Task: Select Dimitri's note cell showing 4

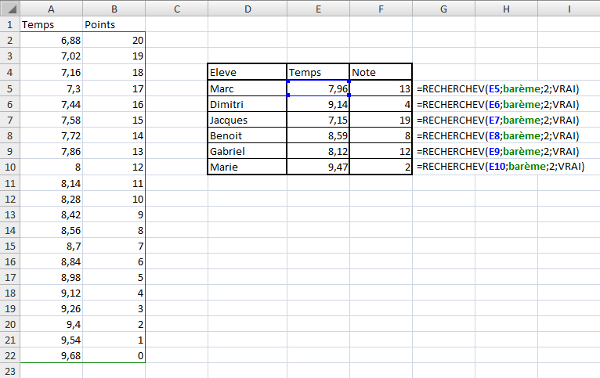Action: click(x=381, y=104)
